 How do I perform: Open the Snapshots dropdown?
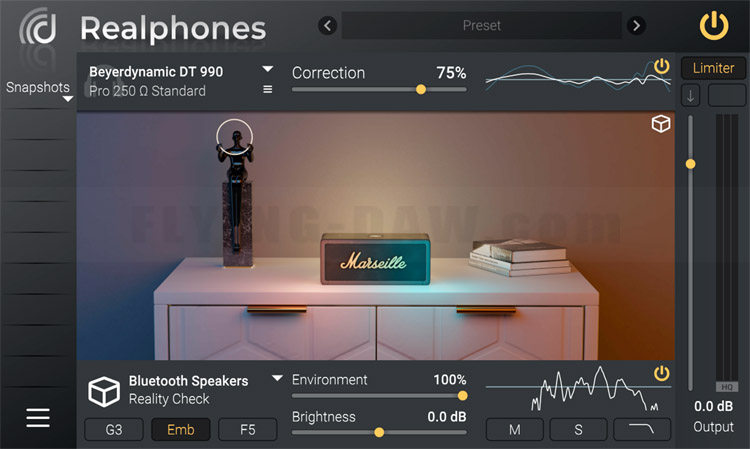[68, 99]
